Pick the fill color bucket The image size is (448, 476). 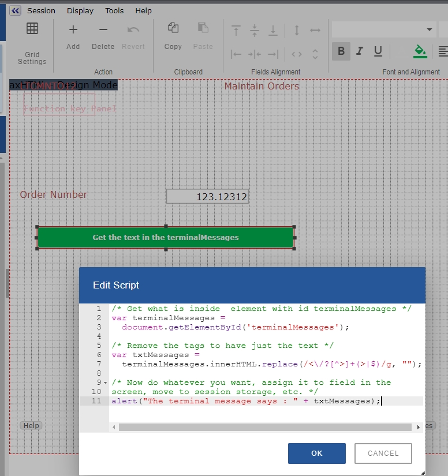[420, 51]
